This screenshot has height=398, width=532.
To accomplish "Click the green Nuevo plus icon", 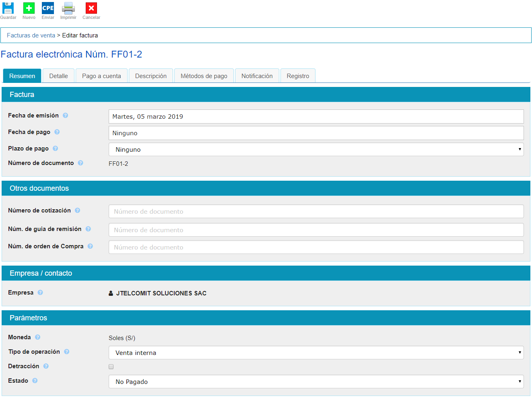I will [29, 8].
